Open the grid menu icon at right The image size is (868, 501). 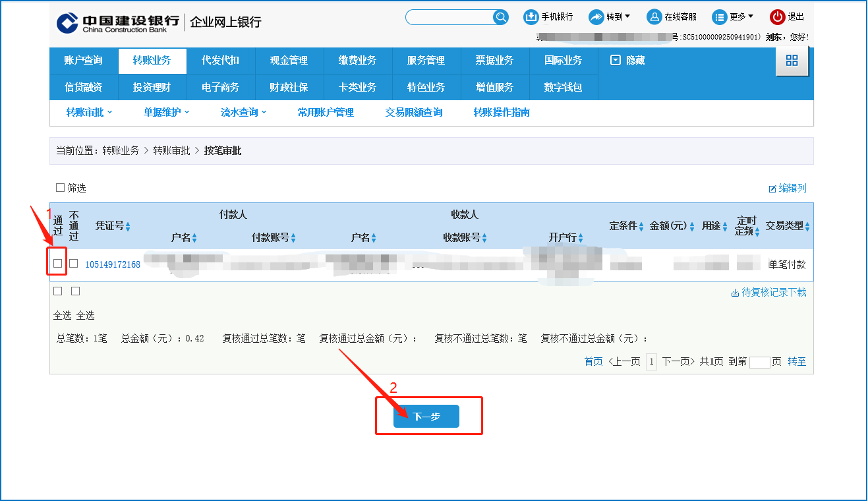tap(792, 61)
